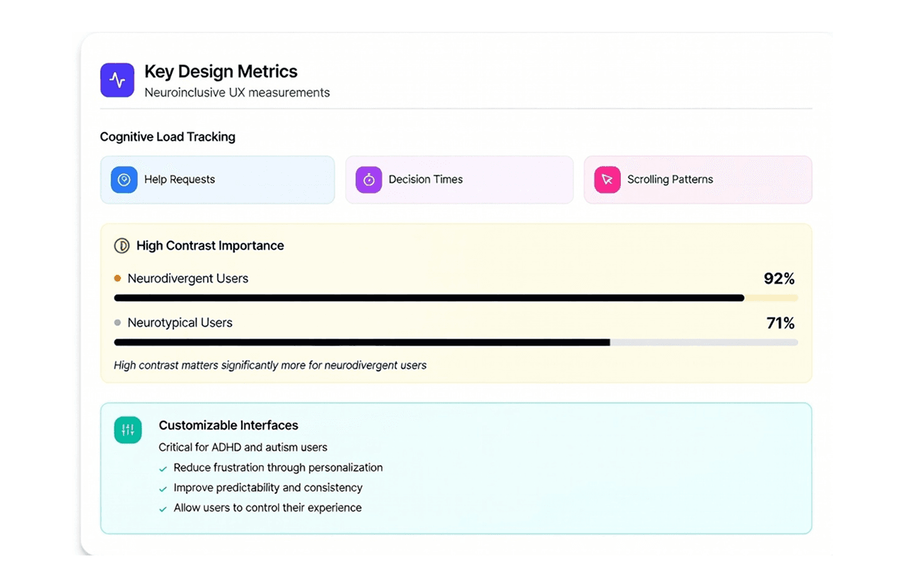The width and height of the screenshot is (905, 588).
Task: Click the blue Help Requests icon
Action: point(124,180)
